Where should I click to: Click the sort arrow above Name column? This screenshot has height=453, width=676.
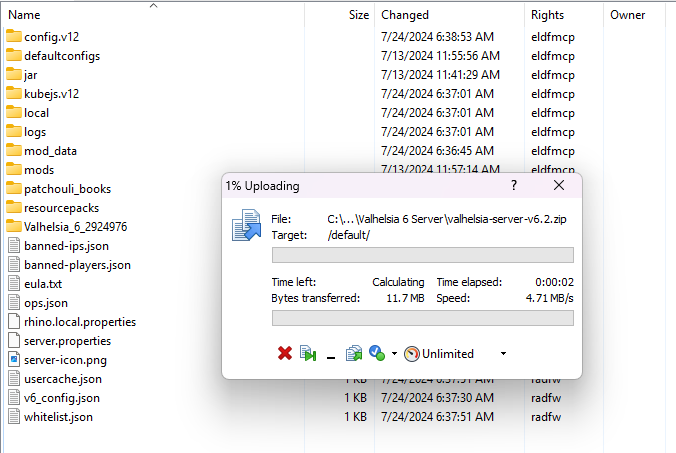pos(153,6)
